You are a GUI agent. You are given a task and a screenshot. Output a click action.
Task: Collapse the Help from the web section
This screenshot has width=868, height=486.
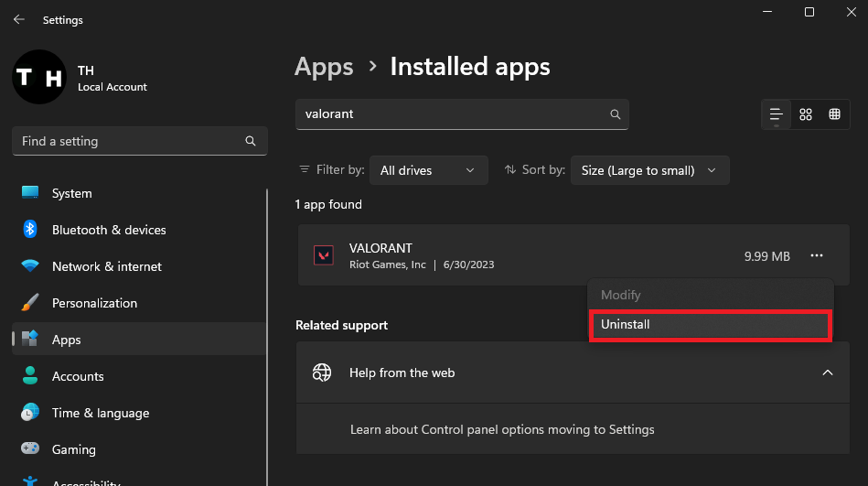(827, 373)
